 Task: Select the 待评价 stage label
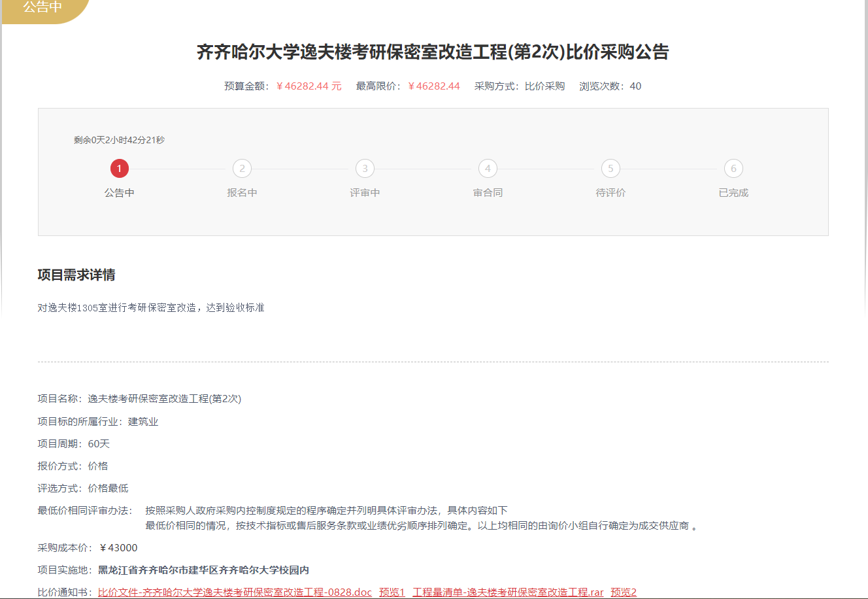[x=610, y=193]
